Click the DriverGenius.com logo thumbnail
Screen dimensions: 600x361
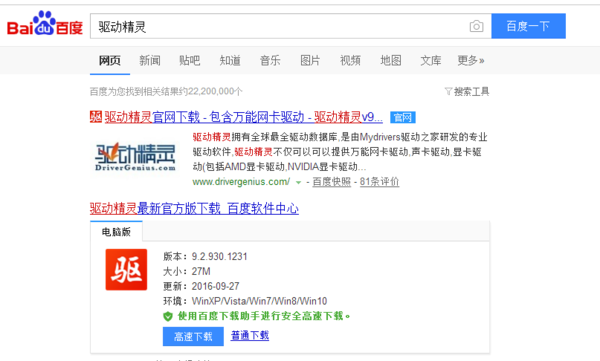click(x=135, y=157)
